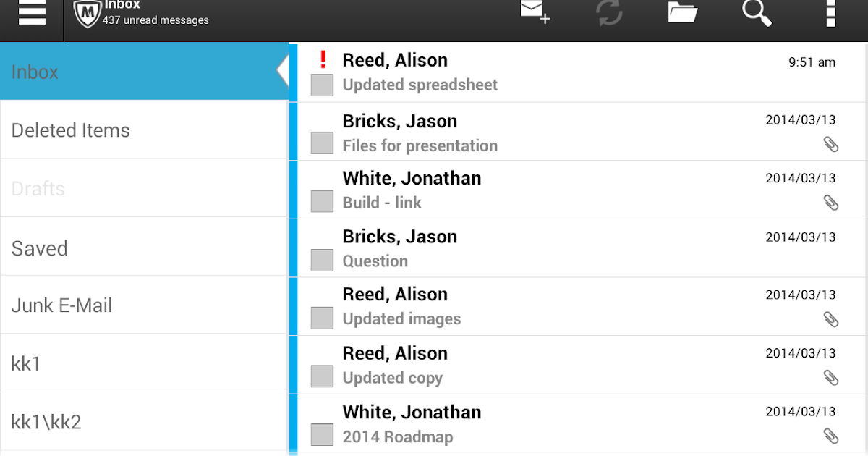Select the Updated copy email checkbox

322,377
